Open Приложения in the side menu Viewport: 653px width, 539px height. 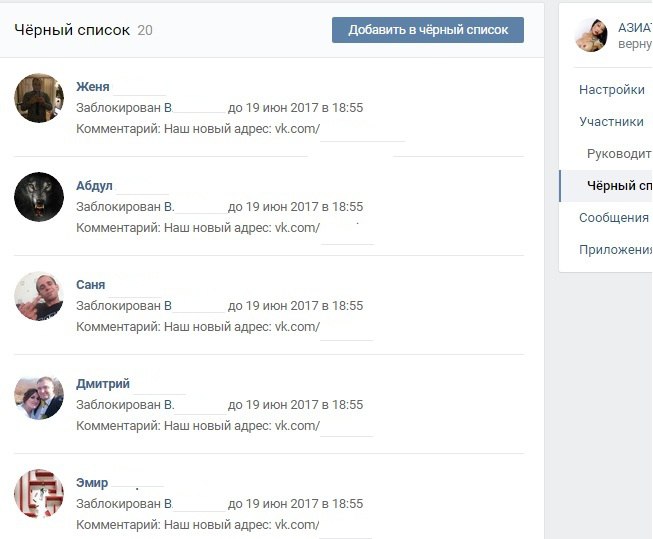(x=616, y=250)
